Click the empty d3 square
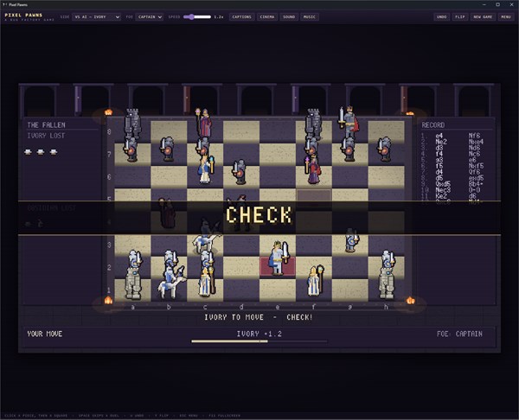The width and height of the screenshot is (519, 420). tap(241, 245)
